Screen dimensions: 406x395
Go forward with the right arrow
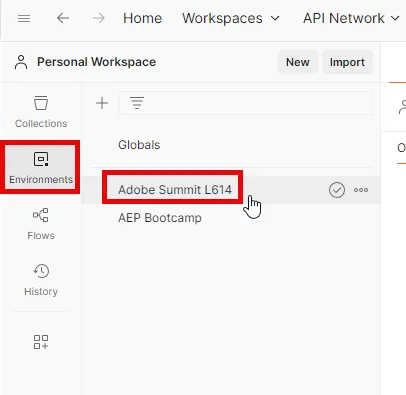[x=98, y=18]
